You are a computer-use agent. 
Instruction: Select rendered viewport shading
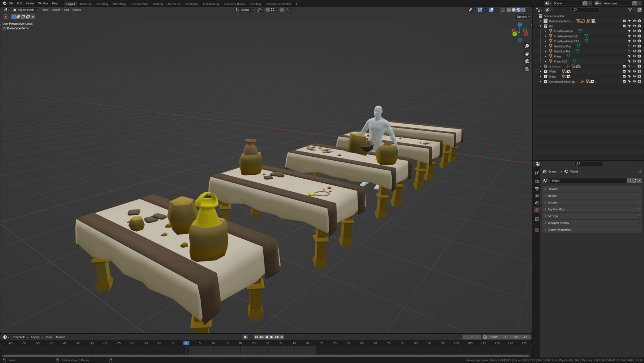523,10
